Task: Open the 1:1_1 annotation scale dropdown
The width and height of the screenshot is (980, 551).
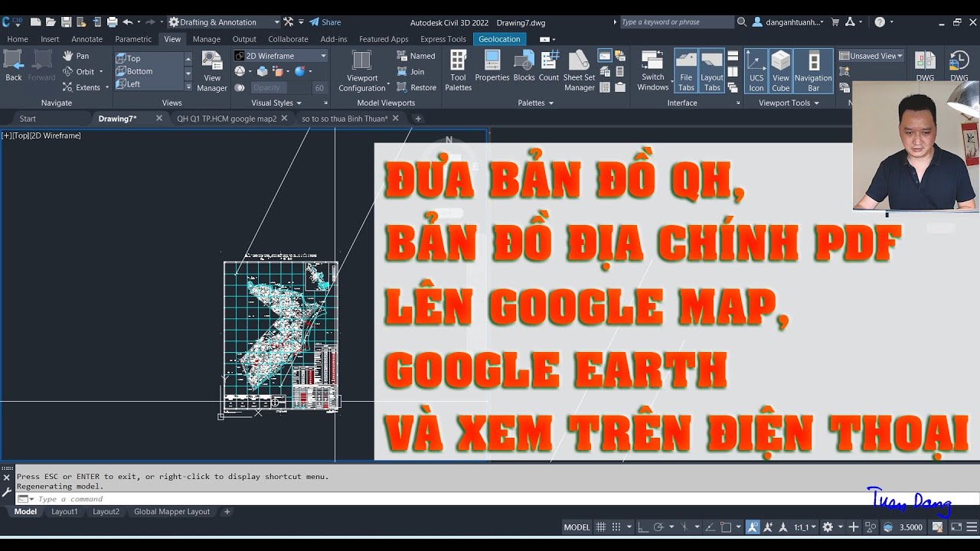Action: (x=806, y=527)
